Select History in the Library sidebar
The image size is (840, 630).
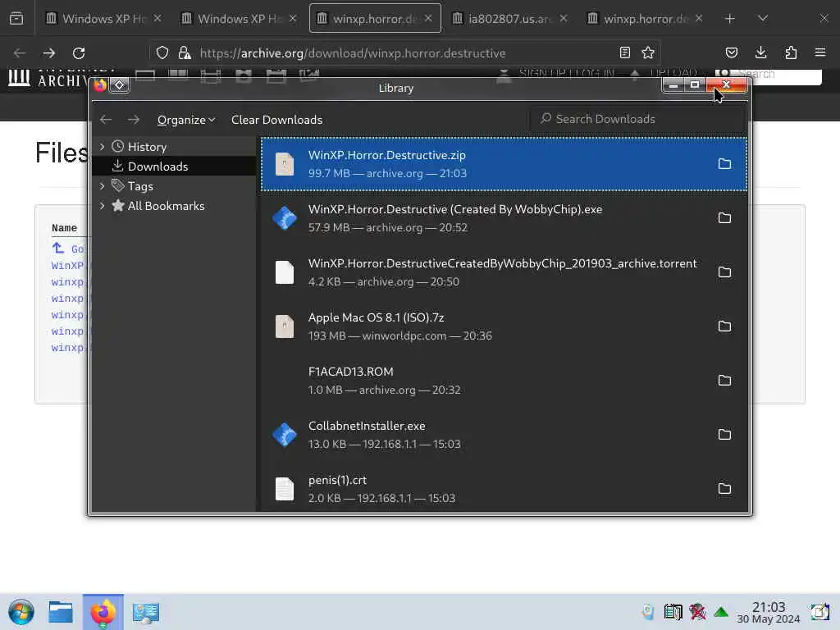pyautogui.click(x=174, y=147)
